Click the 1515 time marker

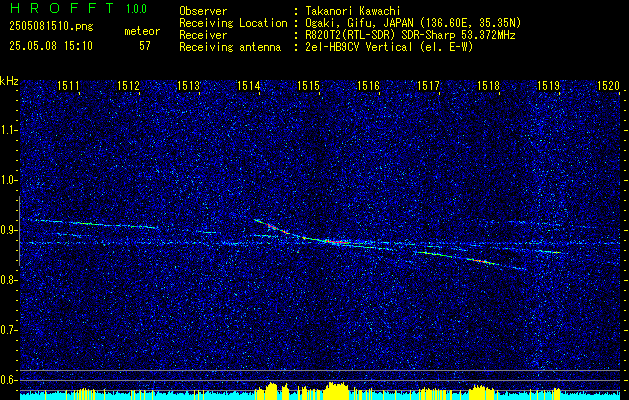[x=308, y=85]
